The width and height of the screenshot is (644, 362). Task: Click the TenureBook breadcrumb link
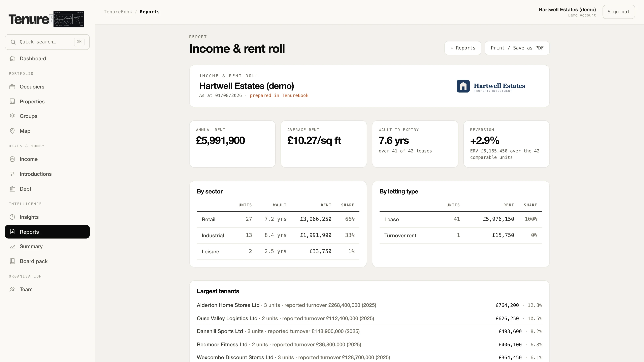click(x=118, y=12)
